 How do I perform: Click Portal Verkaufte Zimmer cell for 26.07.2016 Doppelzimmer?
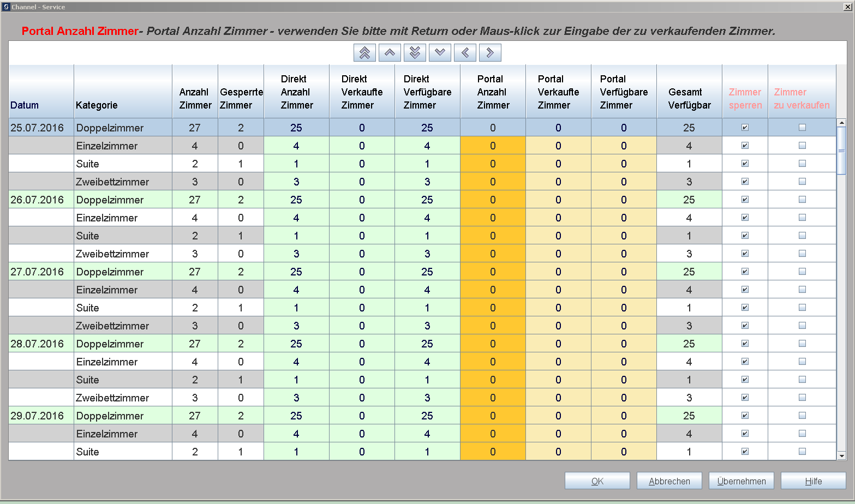point(558,200)
